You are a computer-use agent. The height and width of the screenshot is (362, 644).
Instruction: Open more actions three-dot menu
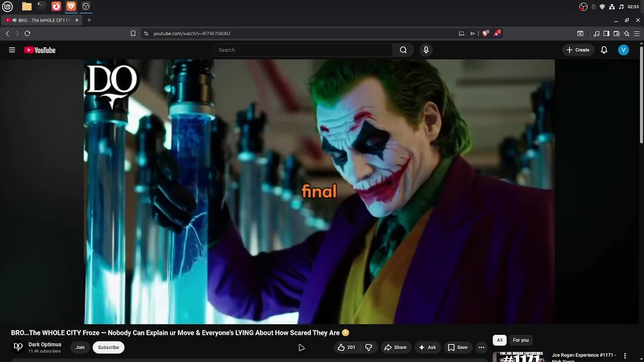tap(481, 347)
